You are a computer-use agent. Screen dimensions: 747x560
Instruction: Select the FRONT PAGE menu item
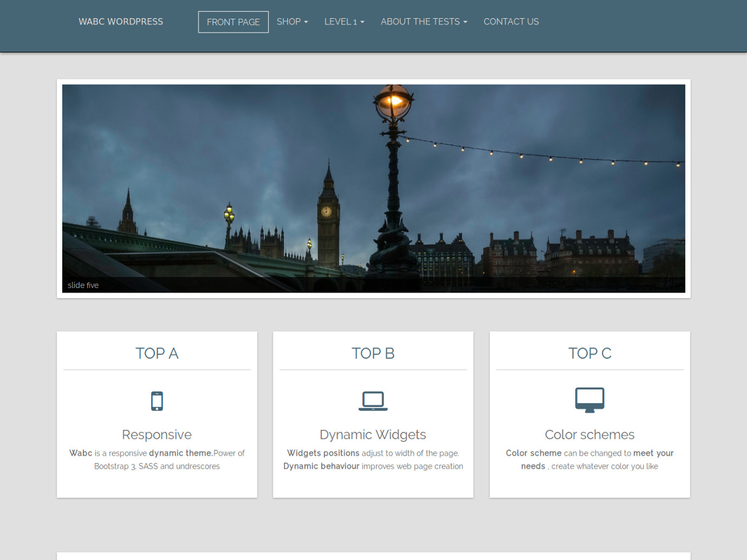click(233, 21)
